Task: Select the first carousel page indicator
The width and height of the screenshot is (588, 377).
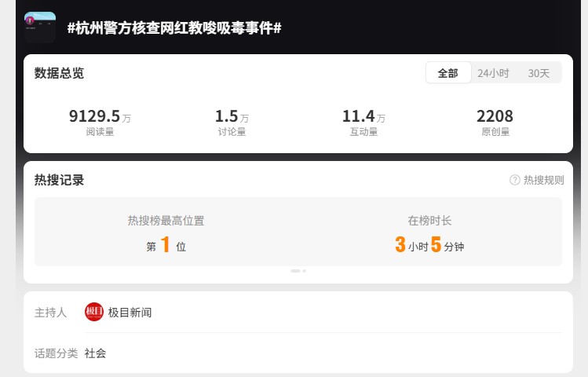Action: [295, 271]
